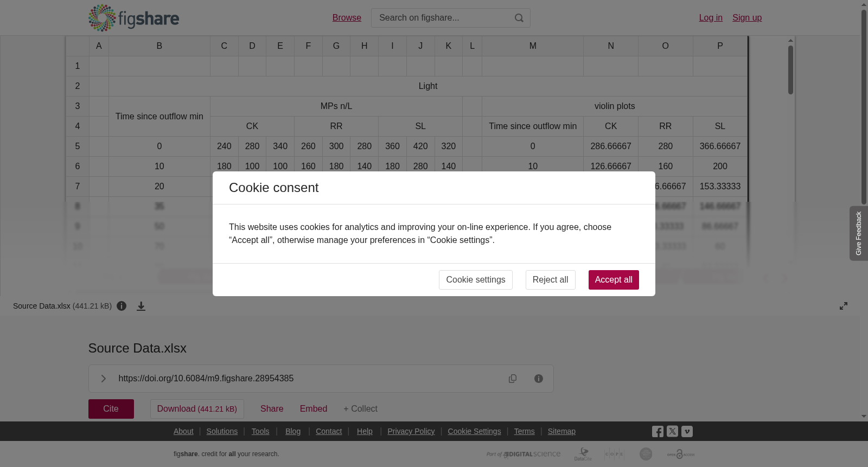Open Cookie Settings in the footer
Viewport: 868px width, 467px height.
coord(475,431)
